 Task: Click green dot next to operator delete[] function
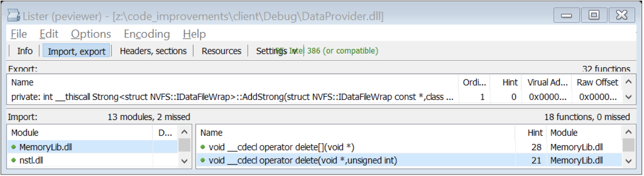click(203, 147)
